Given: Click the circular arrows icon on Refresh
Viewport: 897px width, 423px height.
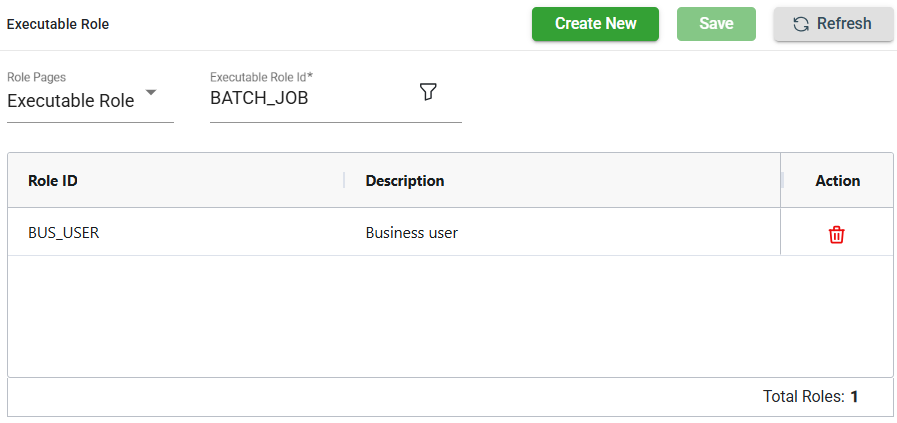Looking at the screenshot, I should (x=801, y=24).
